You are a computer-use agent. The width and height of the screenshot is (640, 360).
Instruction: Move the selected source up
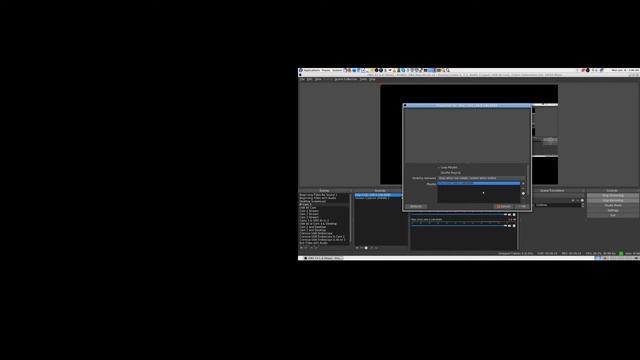[x=371, y=248]
